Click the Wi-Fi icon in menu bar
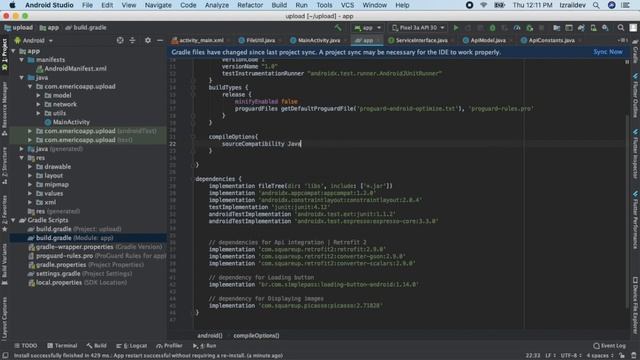 (484, 5)
